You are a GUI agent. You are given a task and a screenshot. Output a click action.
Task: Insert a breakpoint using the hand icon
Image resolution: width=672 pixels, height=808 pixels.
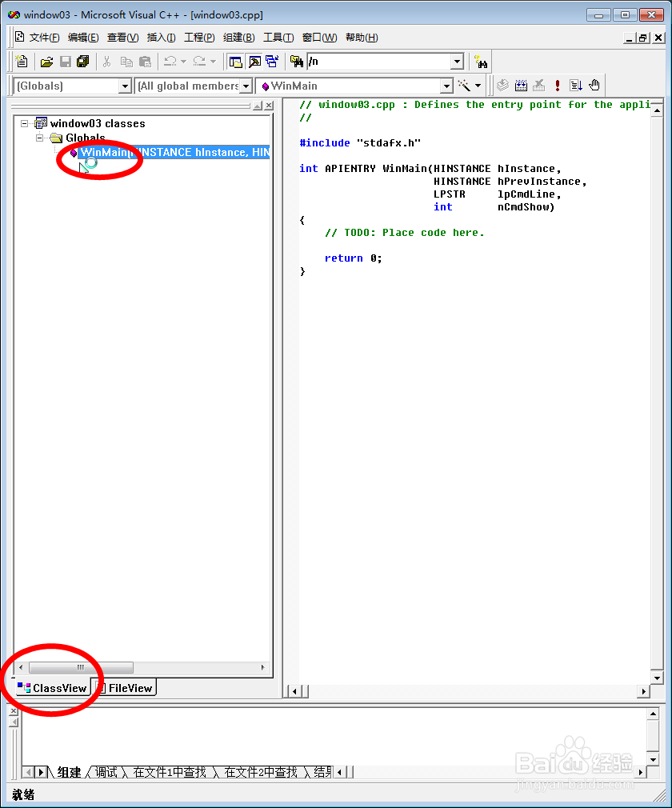tap(594, 85)
